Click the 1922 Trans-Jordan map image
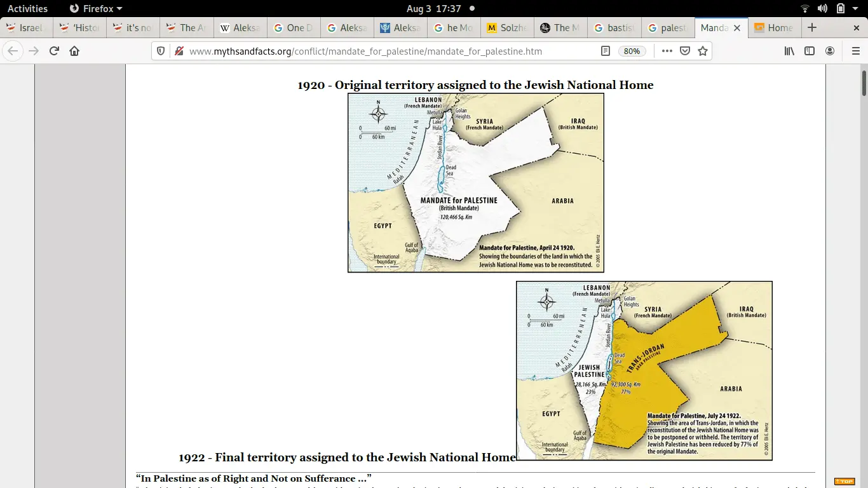 coord(644,371)
